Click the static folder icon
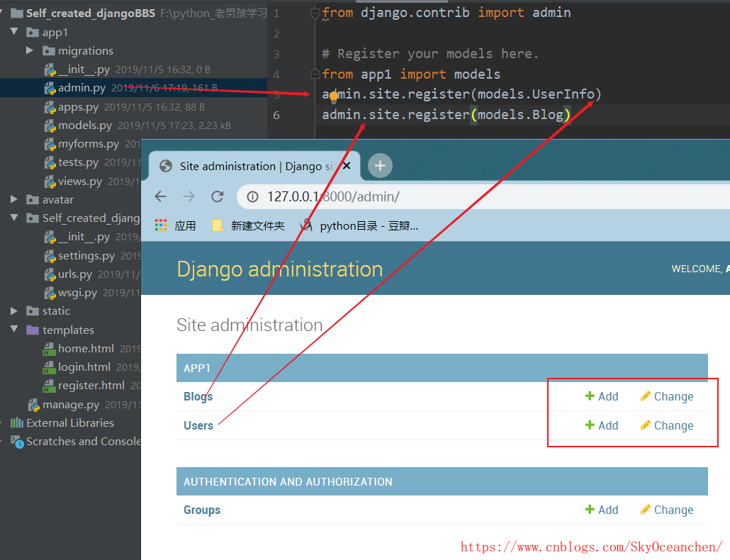This screenshot has height=560, width=730. click(x=33, y=311)
